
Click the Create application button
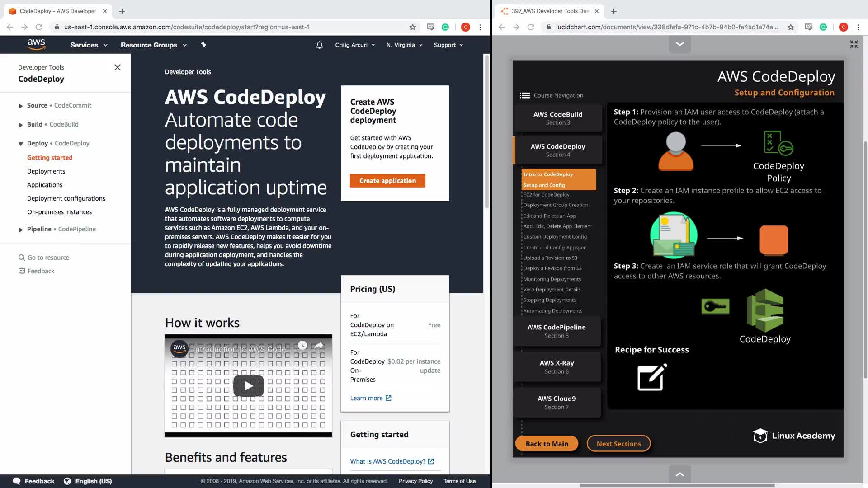click(387, 181)
